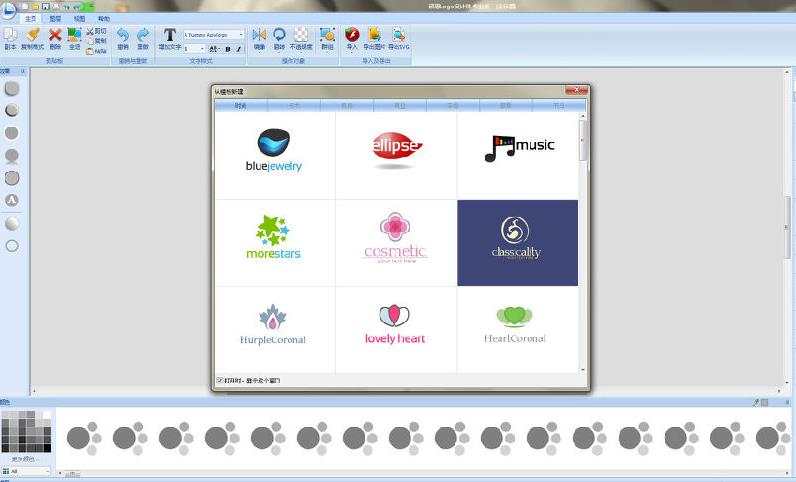Toggle the show-window-on-startup checkbox
The image size is (796, 482).
(220, 380)
